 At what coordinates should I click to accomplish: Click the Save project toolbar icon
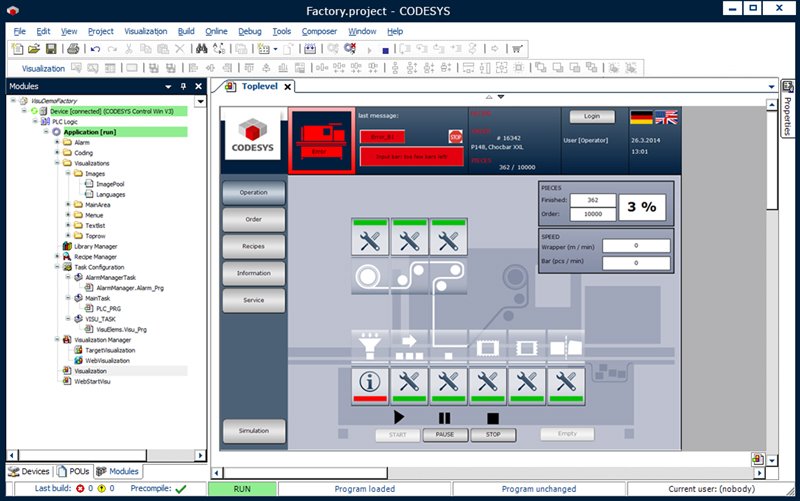click(51, 48)
